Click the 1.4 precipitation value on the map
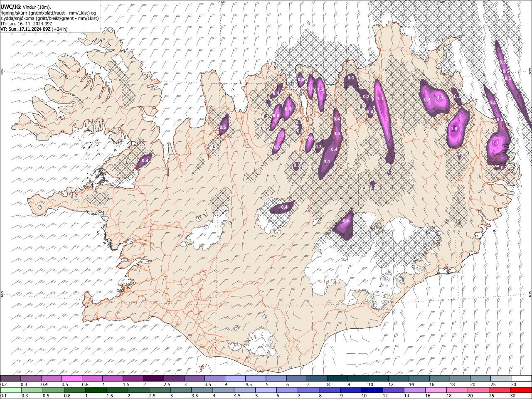The height and width of the screenshot is (399, 532). pos(380,99)
